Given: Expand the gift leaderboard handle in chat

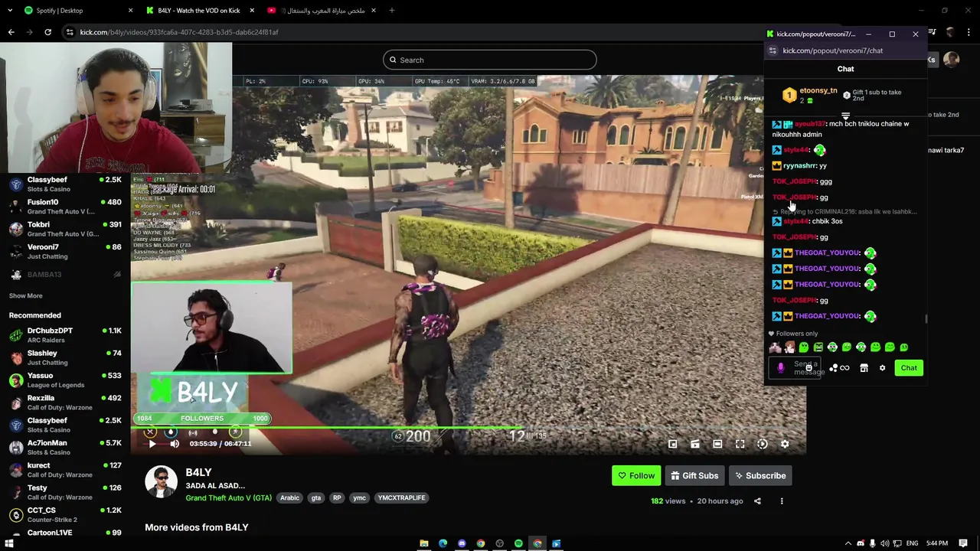Looking at the screenshot, I should (x=845, y=116).
